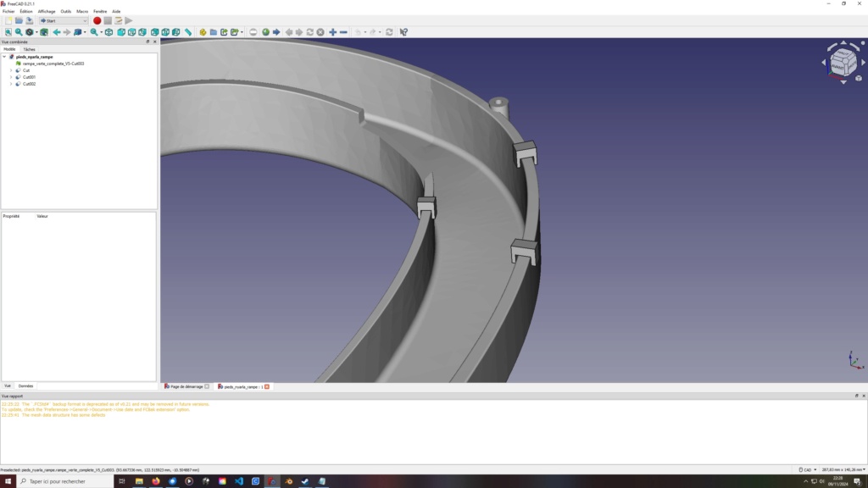Switch to Right view cube icon

[x=142, y=32]
